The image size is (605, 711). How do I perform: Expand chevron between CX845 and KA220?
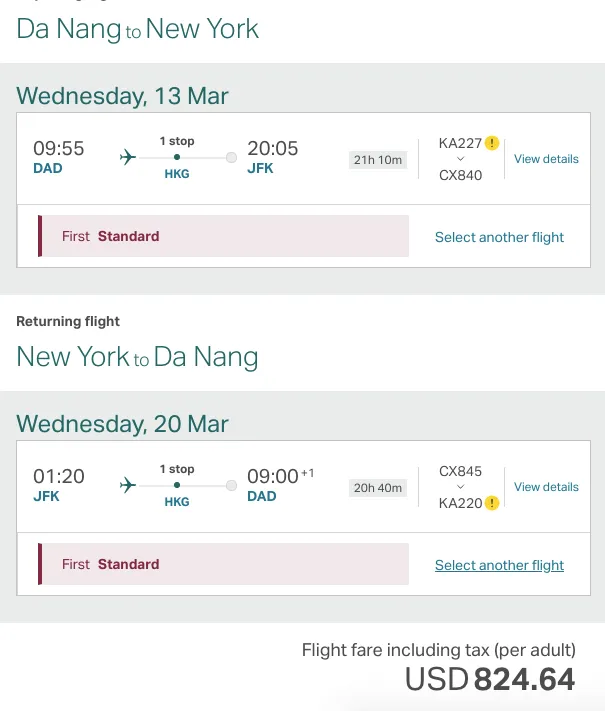click(460, 487)
